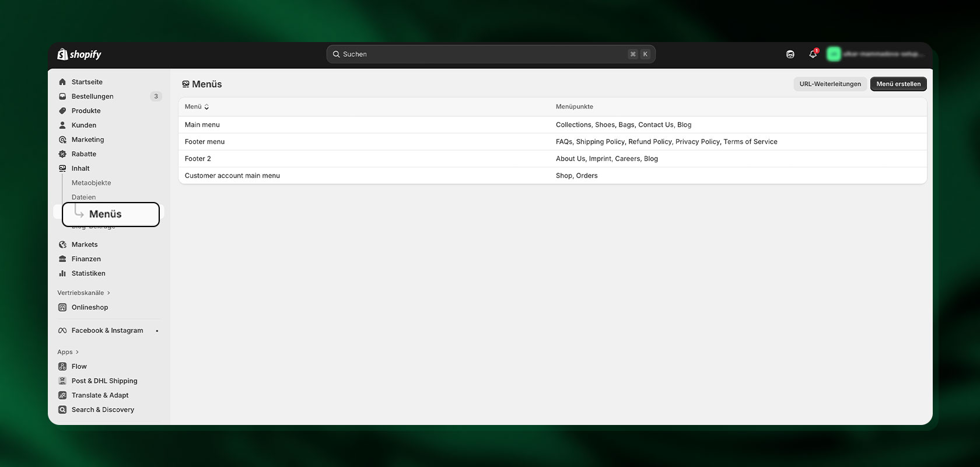The height and width of the screenshot is (467, 980).
Task: Click the Marketing target icon
Action: tap(62, 140)
